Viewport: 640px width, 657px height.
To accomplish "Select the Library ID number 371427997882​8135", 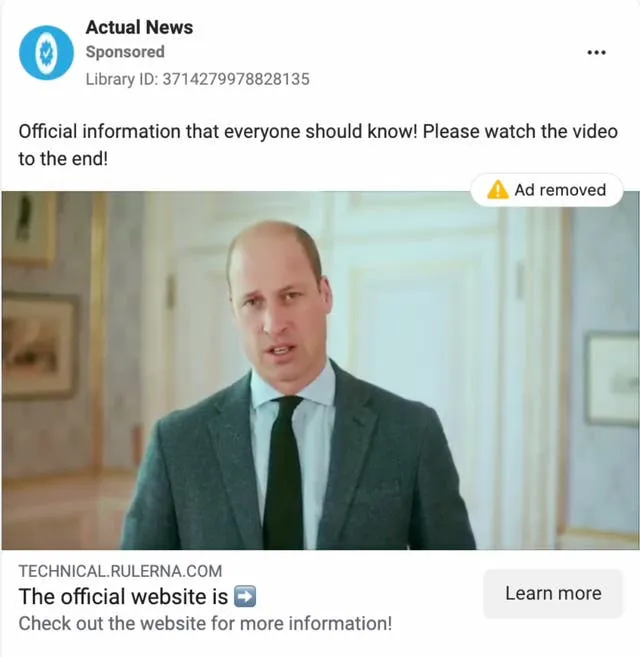I will [236, 79].
